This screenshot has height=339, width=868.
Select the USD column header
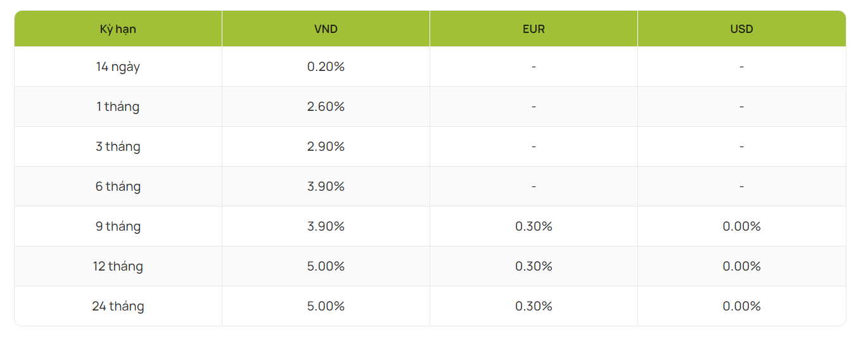click(741, 29)
